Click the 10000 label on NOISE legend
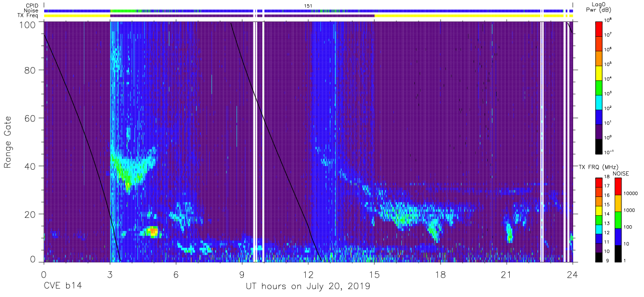The image size is (644, 297). (631, 194)
